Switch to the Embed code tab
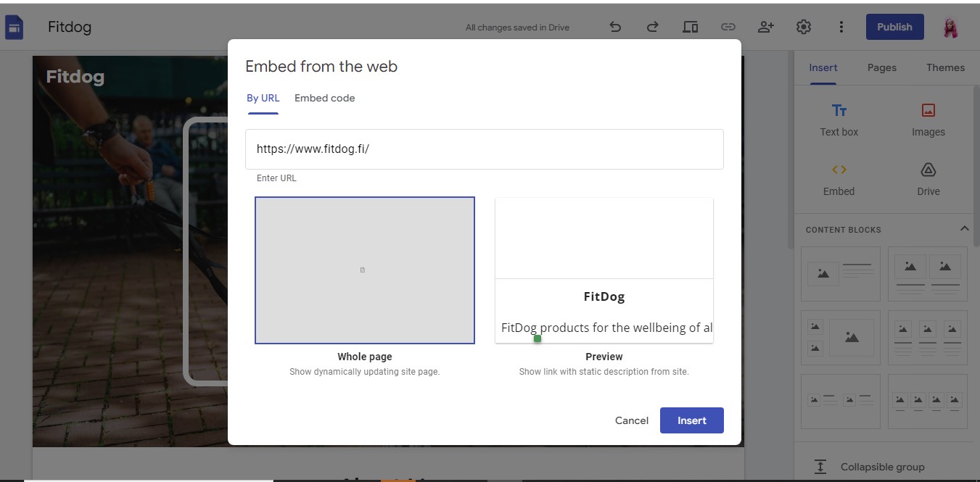Image resolution: width=980 pixels, height=482 pixels. click(x=325, y=98)
